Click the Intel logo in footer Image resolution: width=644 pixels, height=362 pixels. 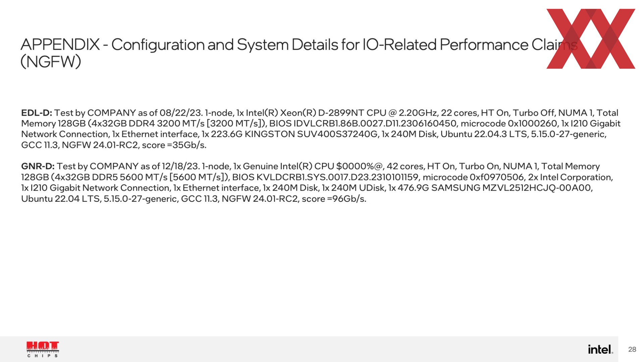coord(600,349)
